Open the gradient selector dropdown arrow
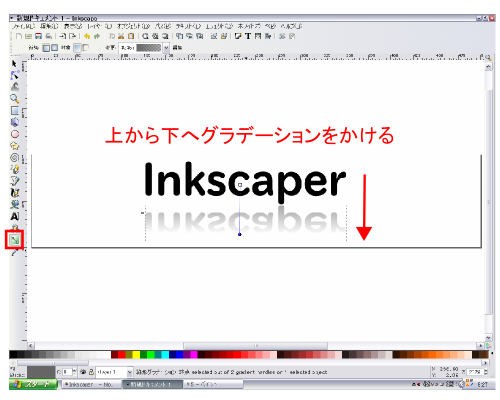This screenshot has height=400, width=500. click(166, 48)
